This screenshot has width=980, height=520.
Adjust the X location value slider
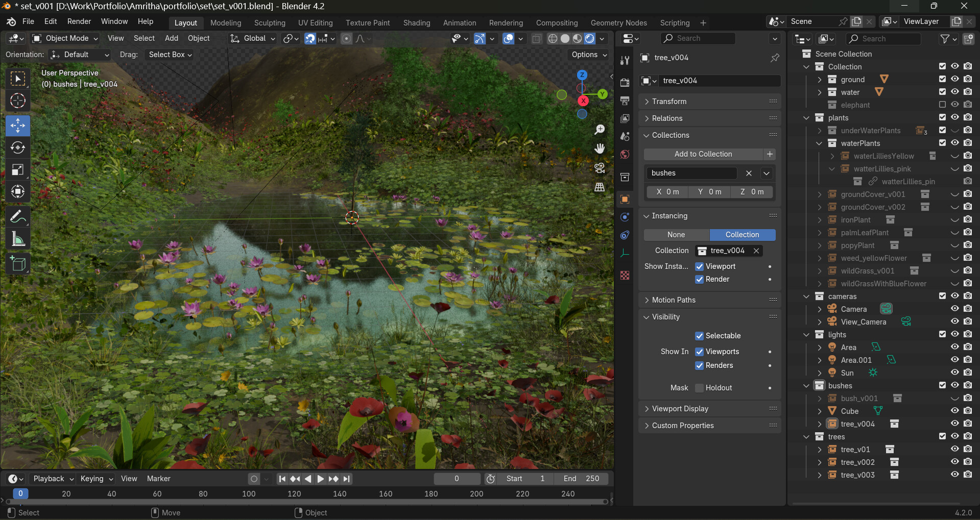[667, 192]
